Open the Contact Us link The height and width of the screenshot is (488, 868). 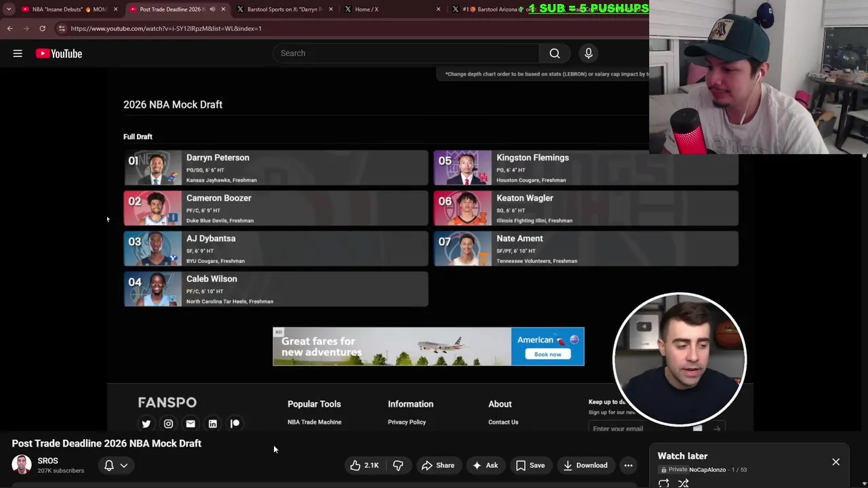(x=503, y=422)
